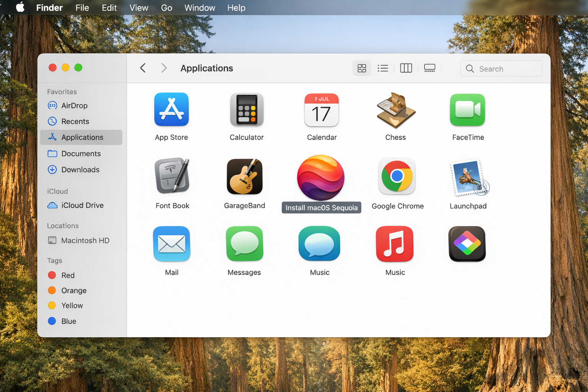The image size is (588, 392).
Task: Open the Edit menu
Action: click(109, 8)
